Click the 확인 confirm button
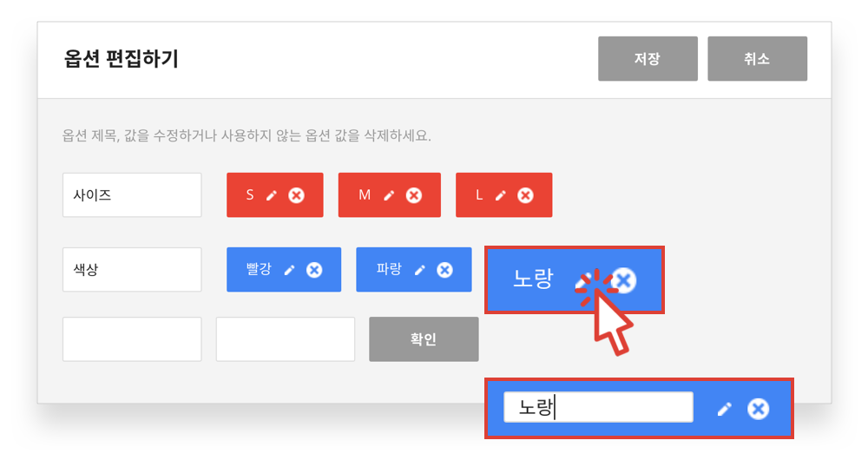Screen dimensions: 868x460 pyautogui.click(x=424, y=339)
